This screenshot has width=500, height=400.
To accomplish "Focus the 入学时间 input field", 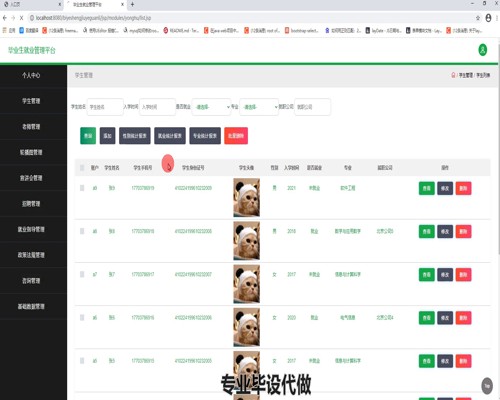I will pyautogui.click(x=157, y=107).
